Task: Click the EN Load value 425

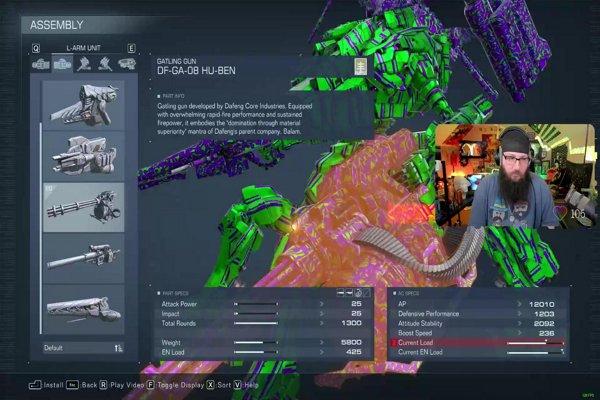Action: coord(354,352)
